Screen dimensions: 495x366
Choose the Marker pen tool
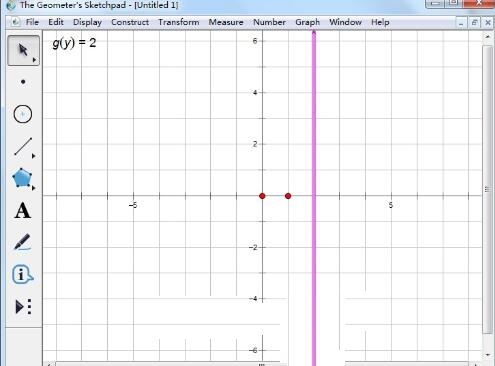22,242
